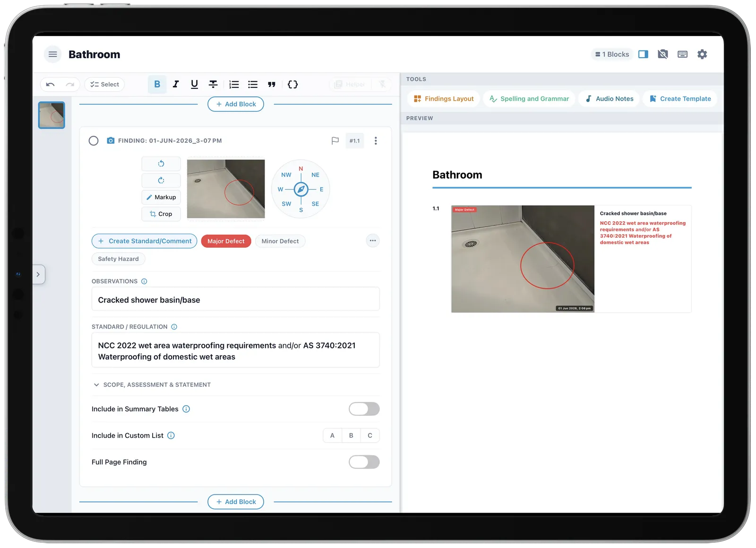756x548 pixels.
Task: Toggle custom list C
Action: [370, 435]
